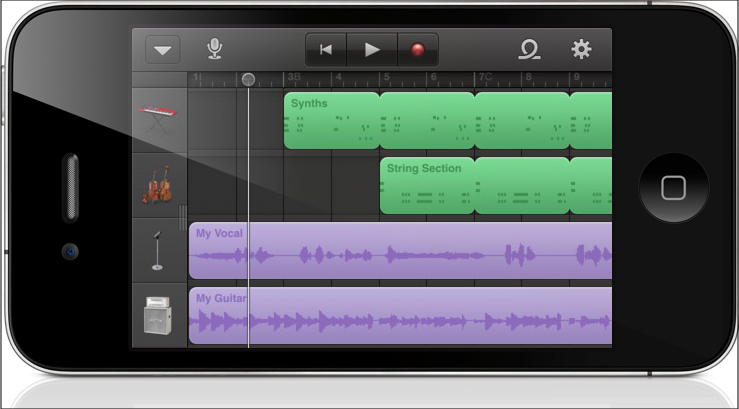Tap bar 9 on the timeline ruler
Image resolution: width=739 pixels, height=409 pixels.
coord(576,78)
